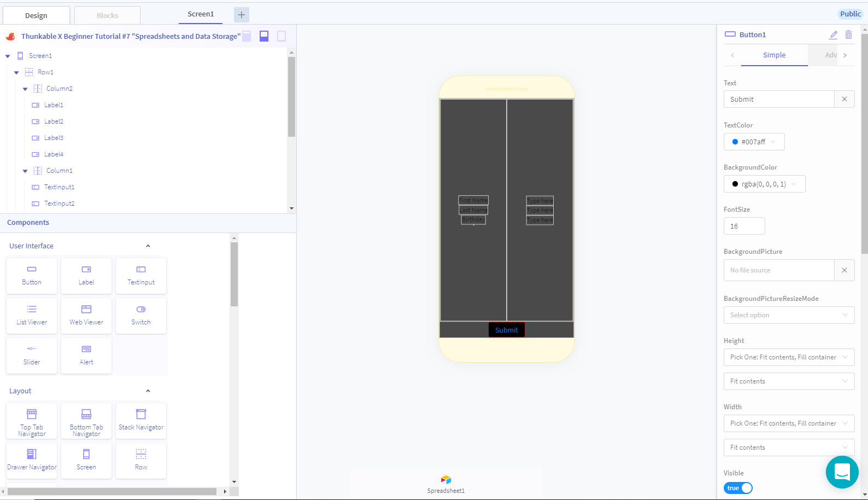The image size is (868, 500).
Task: Toggle the Visible switch off
Action: (738, 488)
